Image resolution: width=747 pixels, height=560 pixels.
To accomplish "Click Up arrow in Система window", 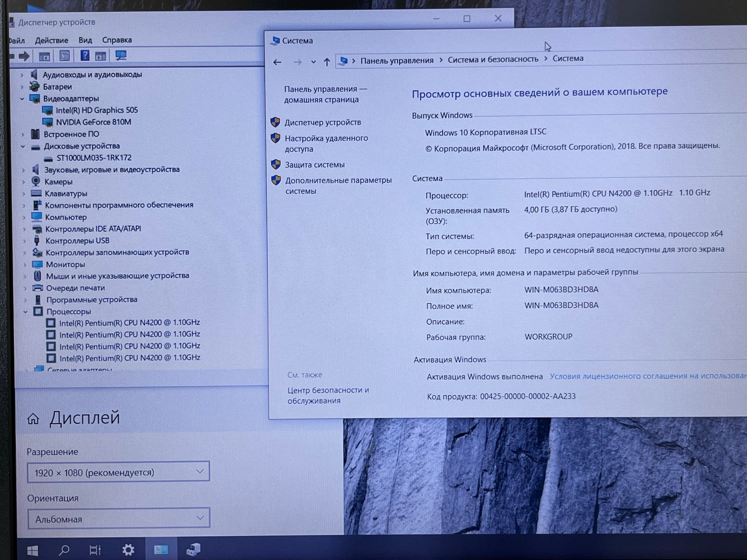I will pos(327,62).
